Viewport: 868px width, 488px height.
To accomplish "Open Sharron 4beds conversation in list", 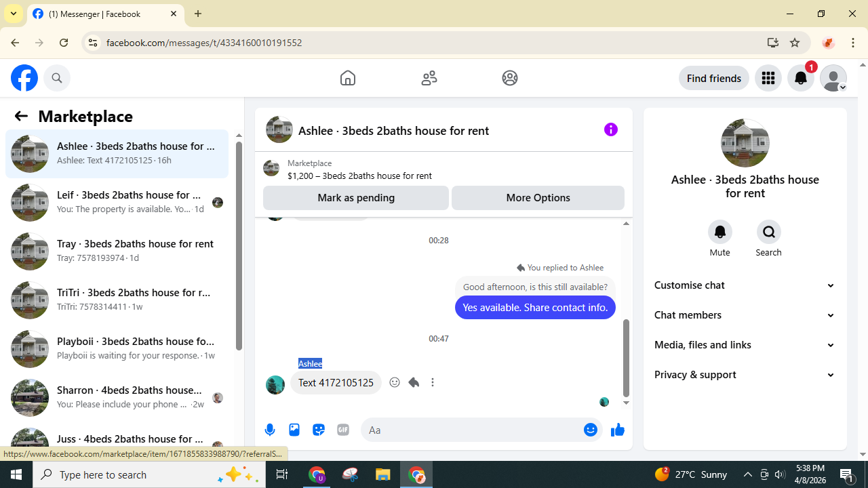I will coord(117,397).
